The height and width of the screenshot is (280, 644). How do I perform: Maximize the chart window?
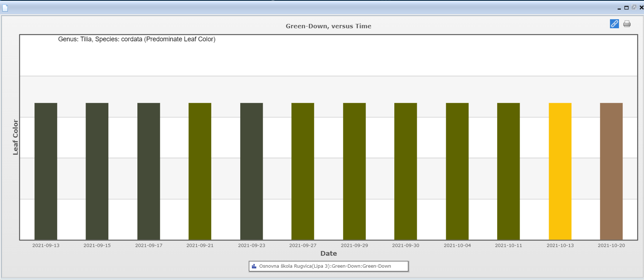tap(626, 8)
